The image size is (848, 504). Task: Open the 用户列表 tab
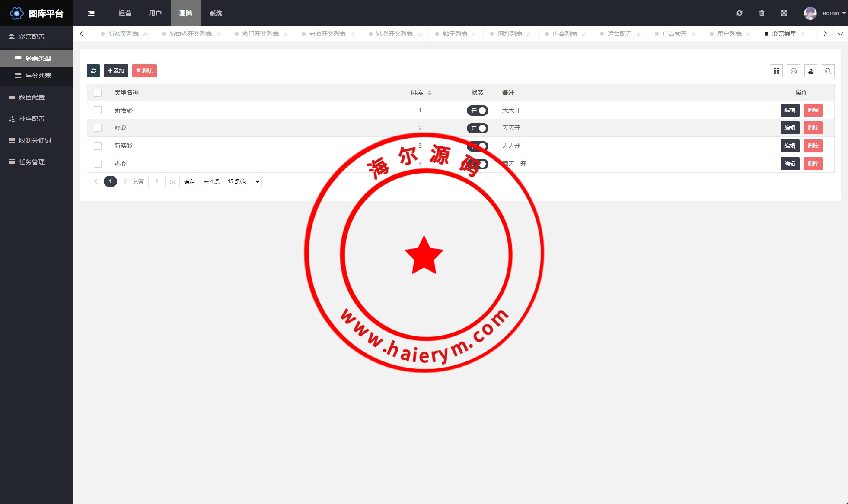pyautogui.click(x=729, y=34)
